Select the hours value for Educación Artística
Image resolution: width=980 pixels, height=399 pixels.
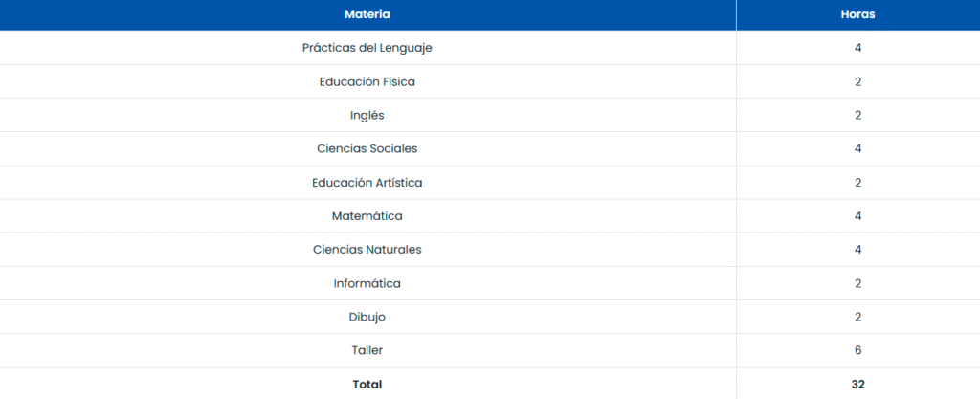coord(857,182)
